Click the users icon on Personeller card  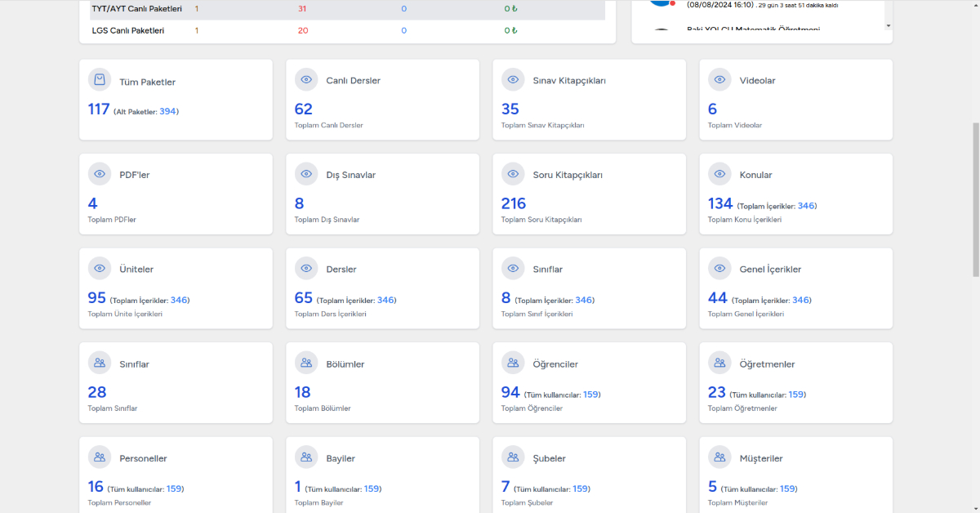click(100, 457)
